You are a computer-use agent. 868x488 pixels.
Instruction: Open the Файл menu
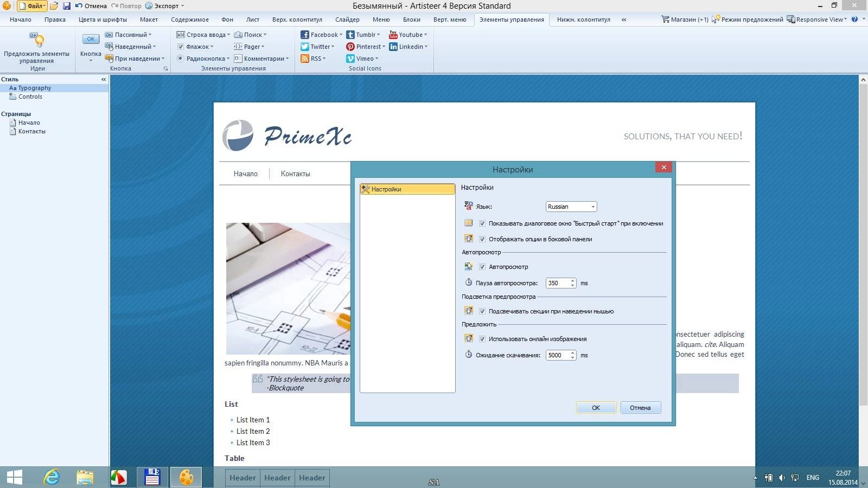[33, 6]
